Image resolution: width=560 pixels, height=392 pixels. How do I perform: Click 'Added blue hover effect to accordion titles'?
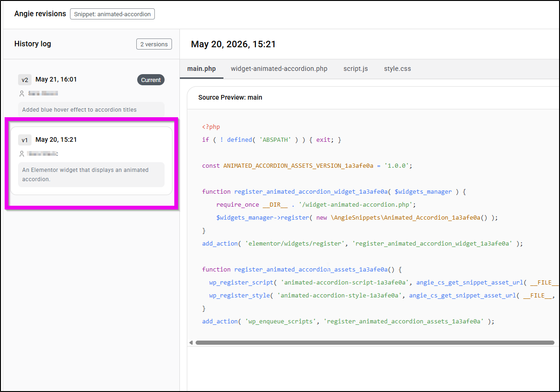[x=79, y=110]
